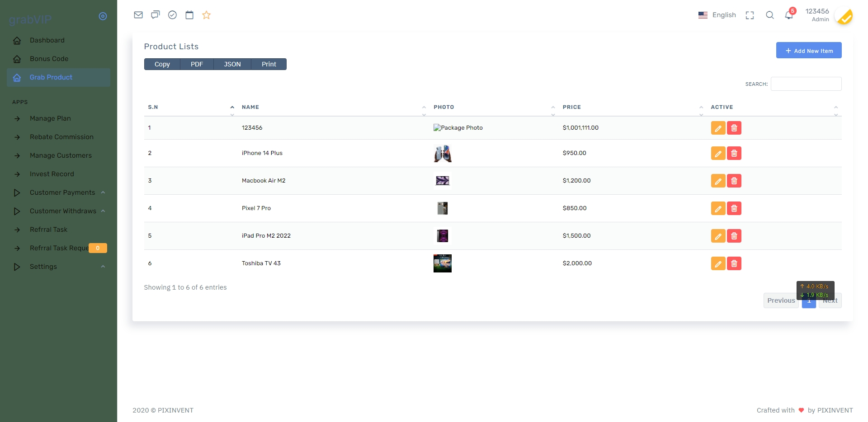Viewport: 868px width, 422px height.
Task: Open notifications bell with badge
Action: pyautogui.click(x=789, y=15)
